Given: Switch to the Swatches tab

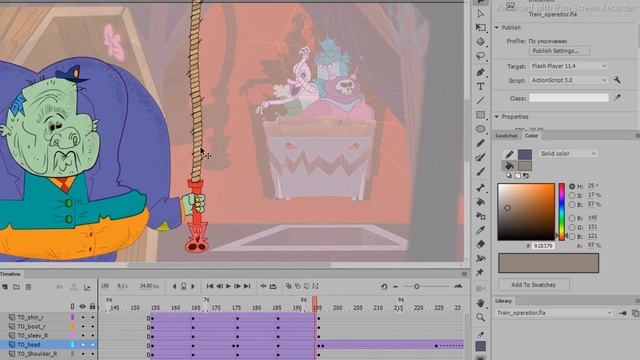Looking at the screenshot, I should click(x=507, y=136).
